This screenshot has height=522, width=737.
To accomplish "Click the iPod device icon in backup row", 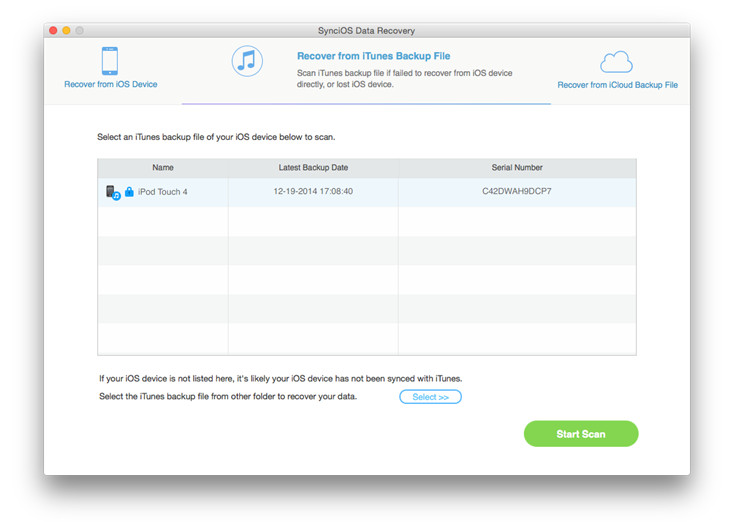I will [113, 192].
